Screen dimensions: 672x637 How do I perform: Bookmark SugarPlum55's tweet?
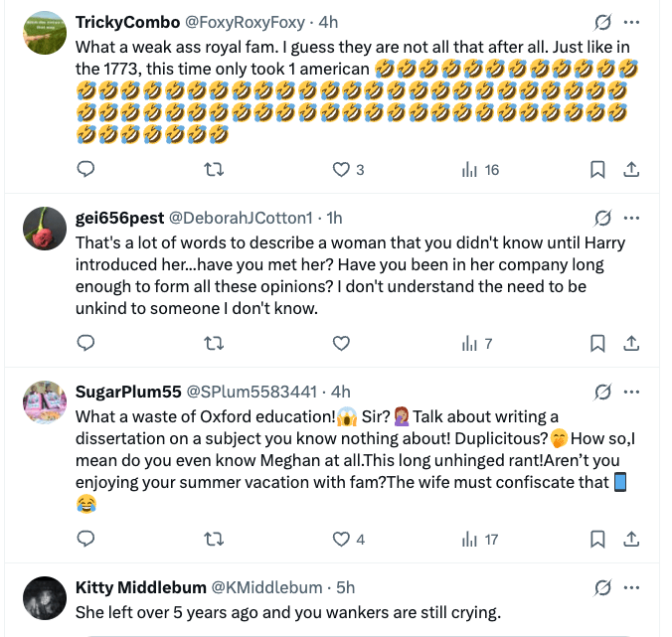point(597,540)
